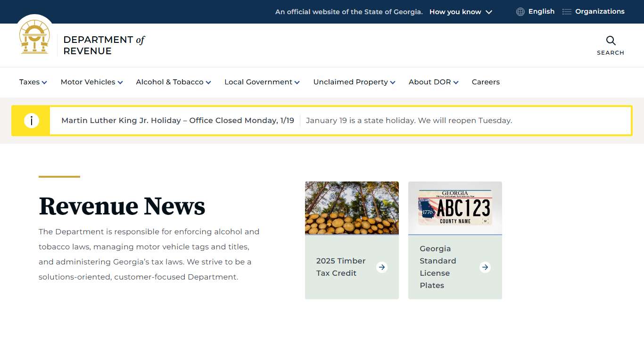Screen dimensions: 644x362
Task: Click the info icon on the holiday alert
Action: coord(32,120)
